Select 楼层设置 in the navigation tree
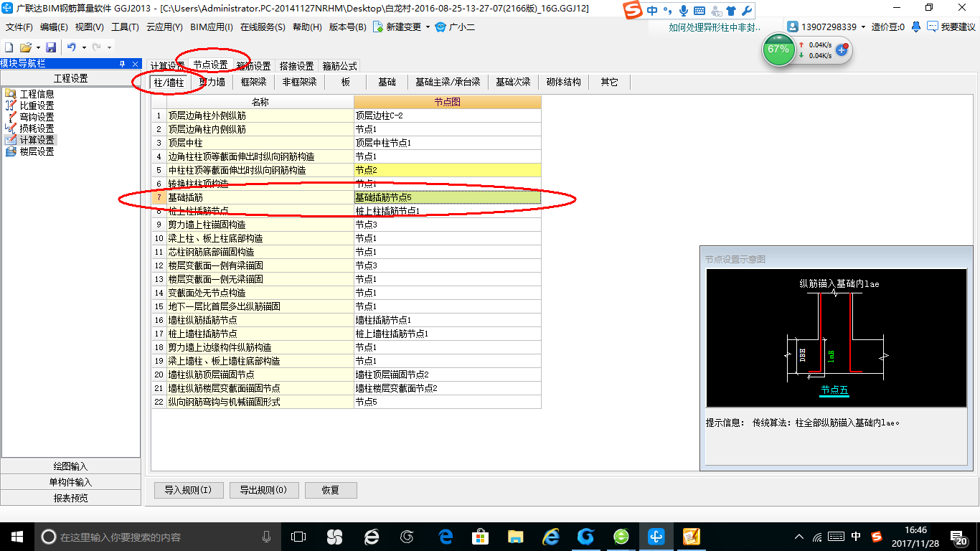Screen dimensions: 980x551 (x=37, y=151)
